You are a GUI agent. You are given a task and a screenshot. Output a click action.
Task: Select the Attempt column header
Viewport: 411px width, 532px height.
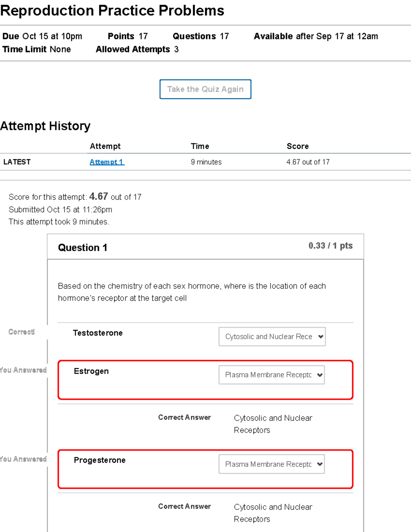click(x=105, y=146)
